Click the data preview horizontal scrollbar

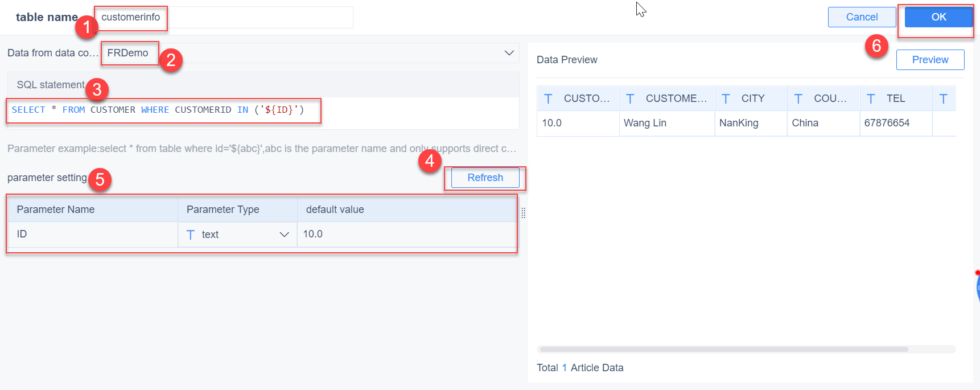[x=723, y=349]
